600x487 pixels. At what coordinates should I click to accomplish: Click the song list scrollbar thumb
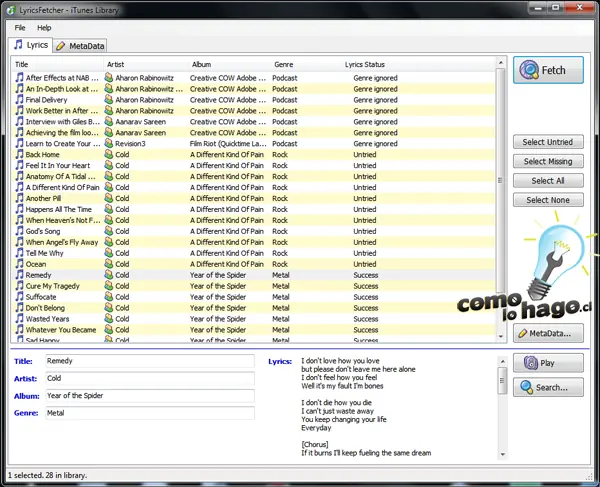pos(501,180)
